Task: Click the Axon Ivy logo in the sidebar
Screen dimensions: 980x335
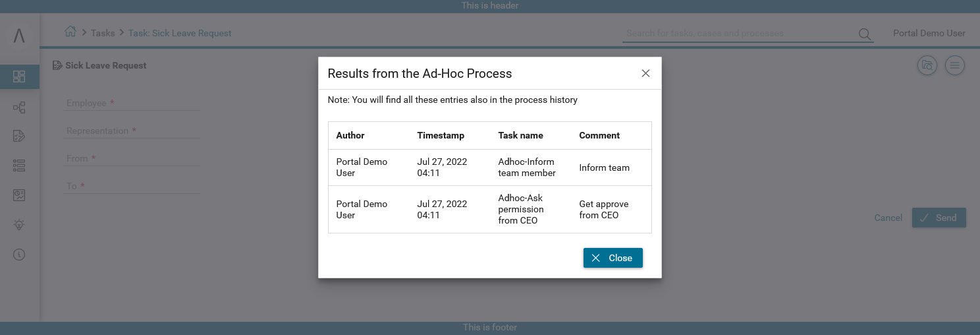Action: coord(19,36)
